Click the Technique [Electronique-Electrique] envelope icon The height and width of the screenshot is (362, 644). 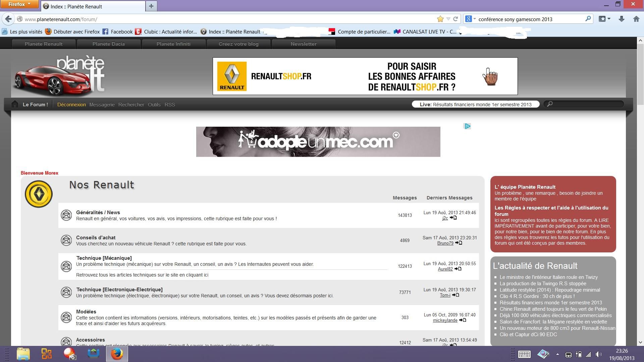click(x=66, y=292)
